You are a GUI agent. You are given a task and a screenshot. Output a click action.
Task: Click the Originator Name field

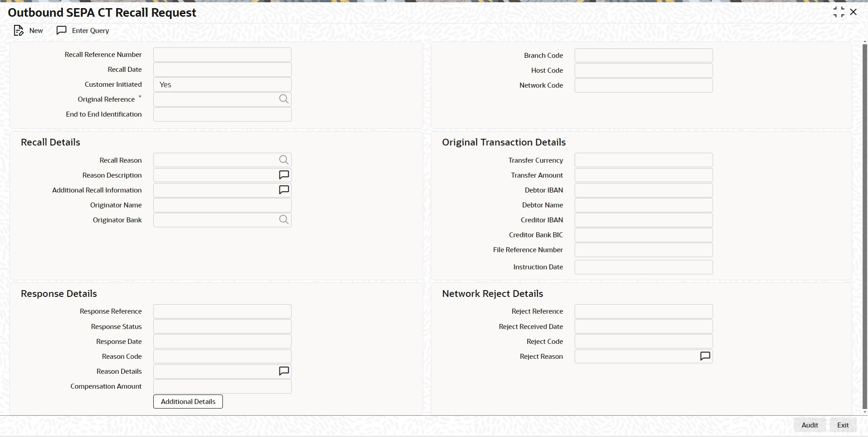click(x=222, y=205)
